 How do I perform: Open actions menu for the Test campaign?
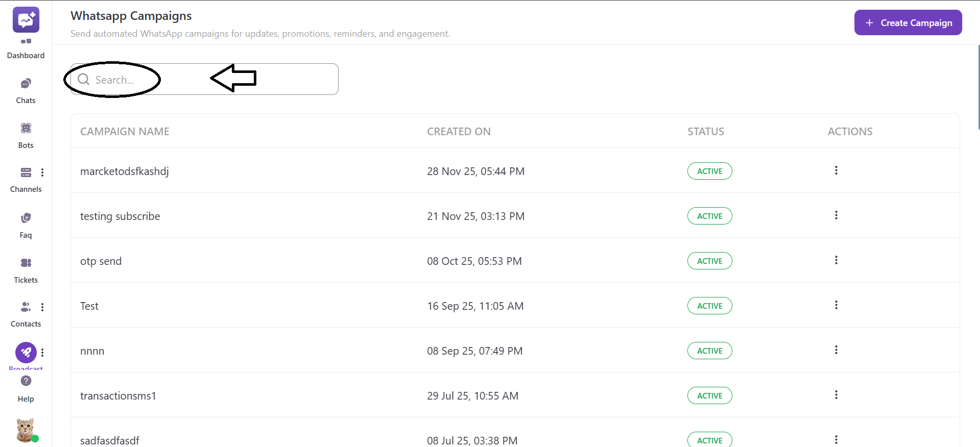coord(836,305)
